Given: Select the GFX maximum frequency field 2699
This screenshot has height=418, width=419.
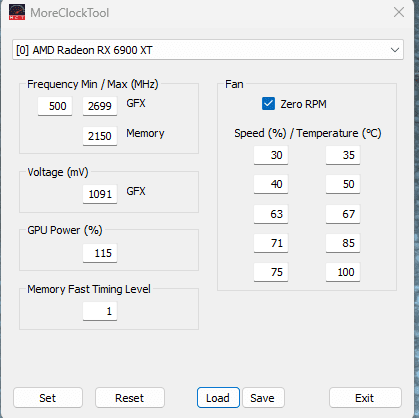Looking at the screenshot, I should tap(100, 106).
